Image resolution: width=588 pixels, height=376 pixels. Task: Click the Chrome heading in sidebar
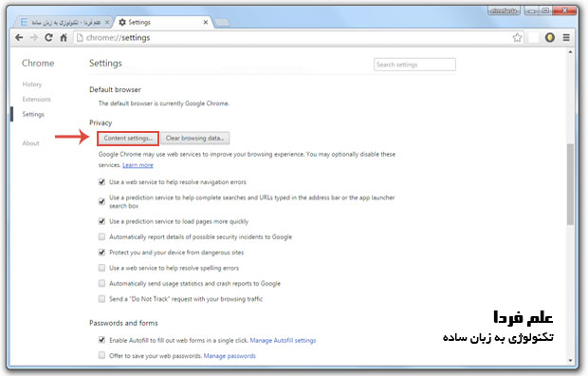38,63
